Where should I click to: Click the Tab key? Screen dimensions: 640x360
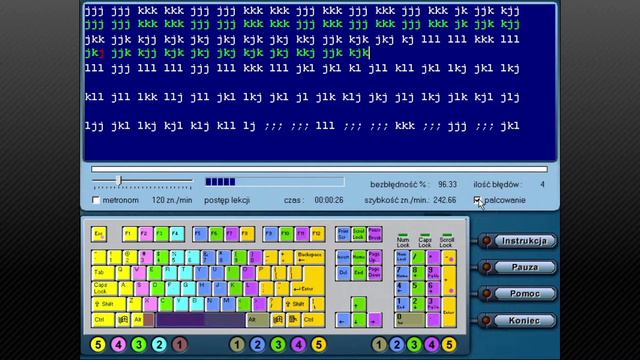point(103,273)
